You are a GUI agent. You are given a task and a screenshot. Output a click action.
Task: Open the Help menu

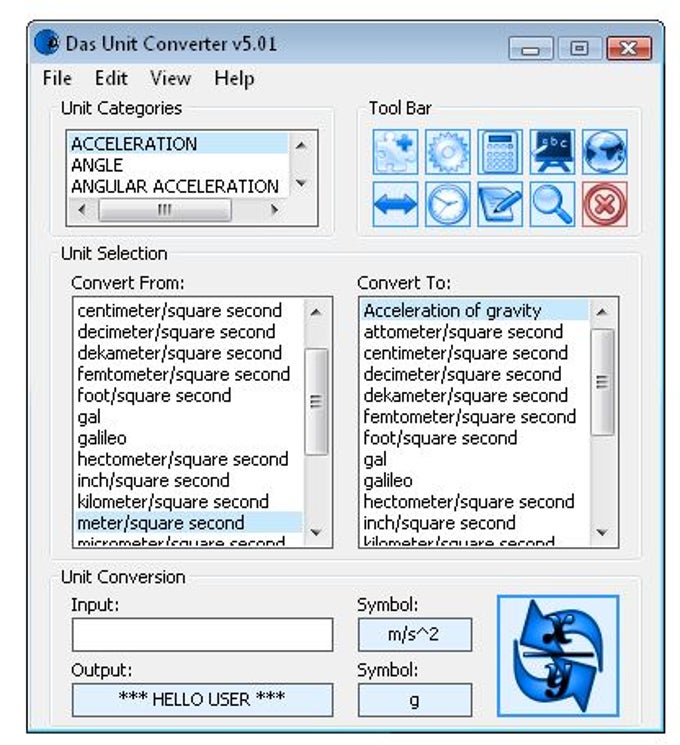234,78
